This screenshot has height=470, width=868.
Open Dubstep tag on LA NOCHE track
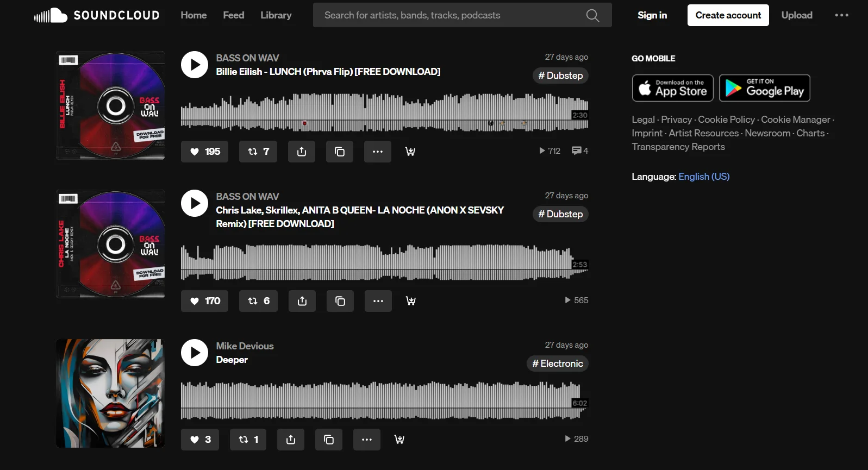(560, 214)
